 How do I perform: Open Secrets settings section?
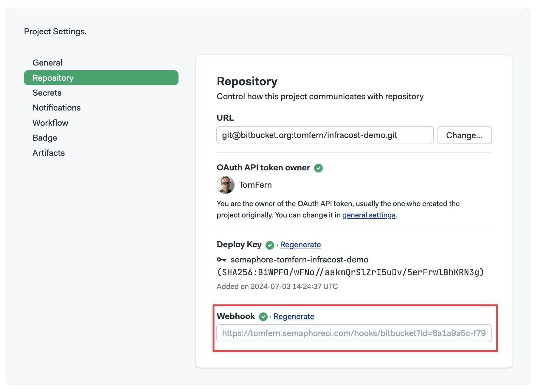click(x=47, y=93)
